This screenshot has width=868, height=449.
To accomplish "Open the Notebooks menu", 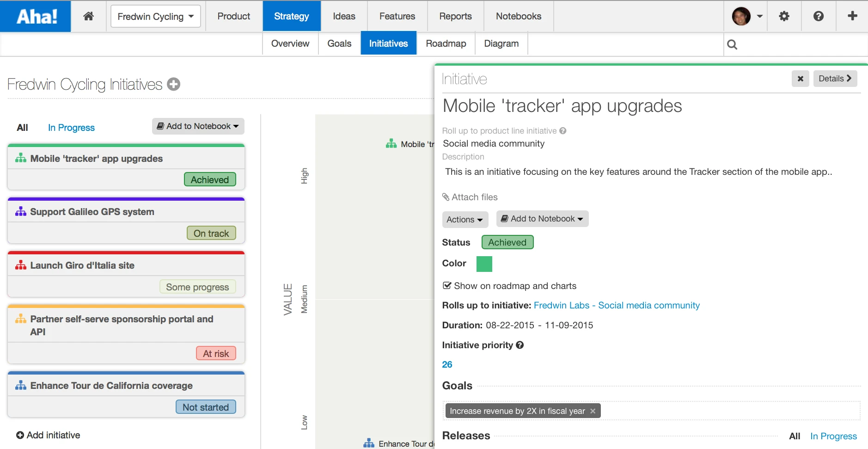I will coord(519,16).
